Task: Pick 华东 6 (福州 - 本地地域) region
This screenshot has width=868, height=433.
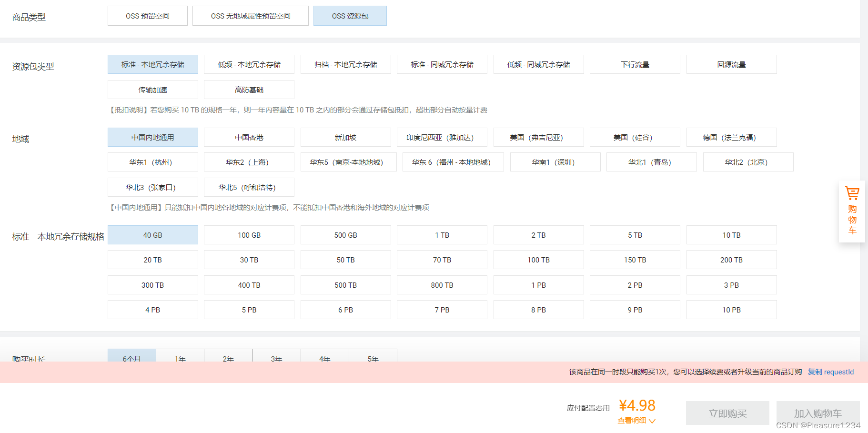Action: click(454, 162)
